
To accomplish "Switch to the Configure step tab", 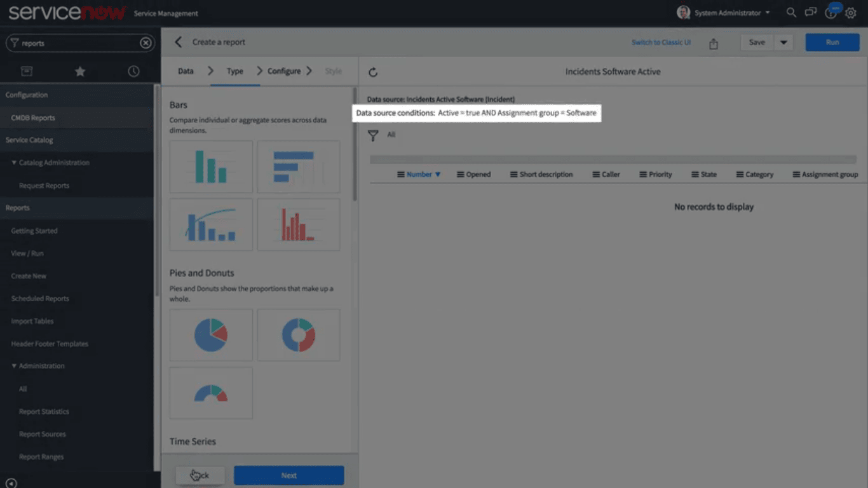I will point(284,71).
